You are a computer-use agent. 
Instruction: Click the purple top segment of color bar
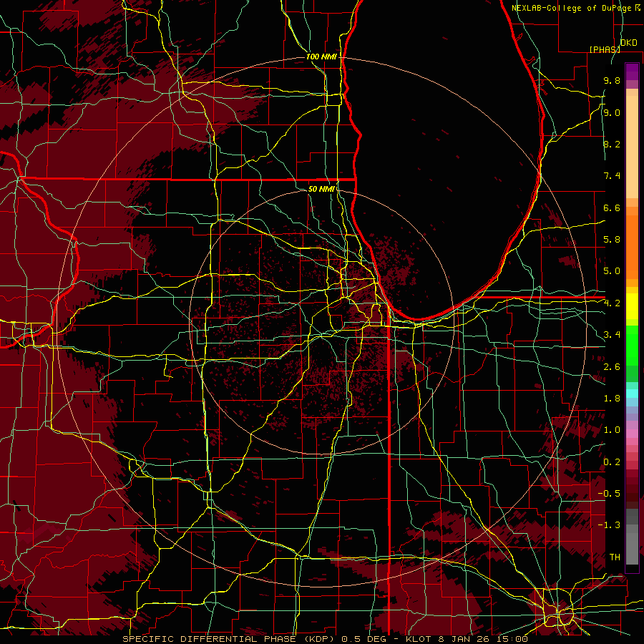coord(632,72)
